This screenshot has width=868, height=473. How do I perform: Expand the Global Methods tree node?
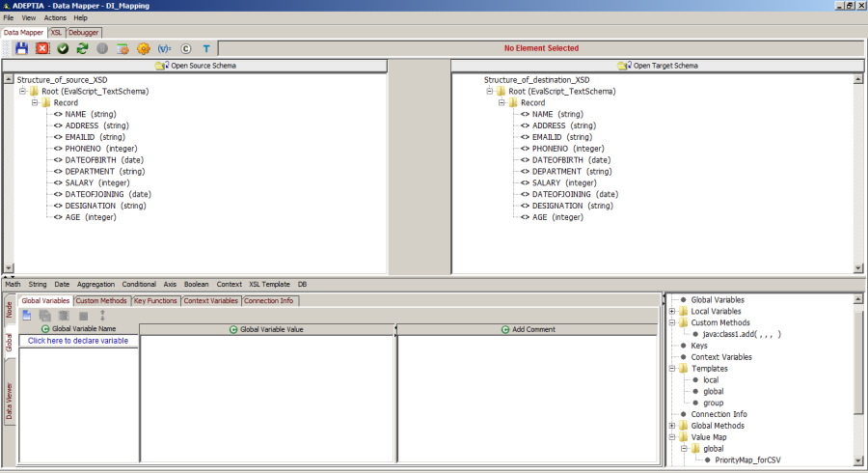pos(672,426)
